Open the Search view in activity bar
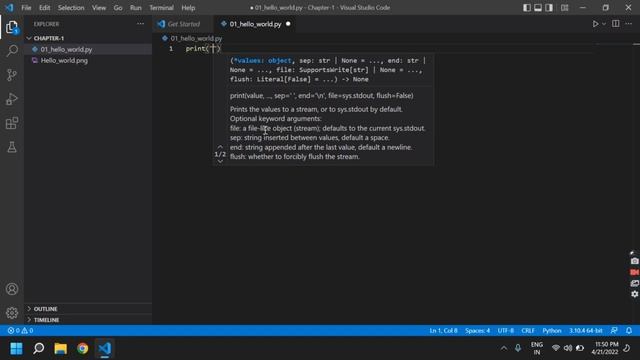The height and width of the screenshot is (360, 640). [x=12, y=51]
